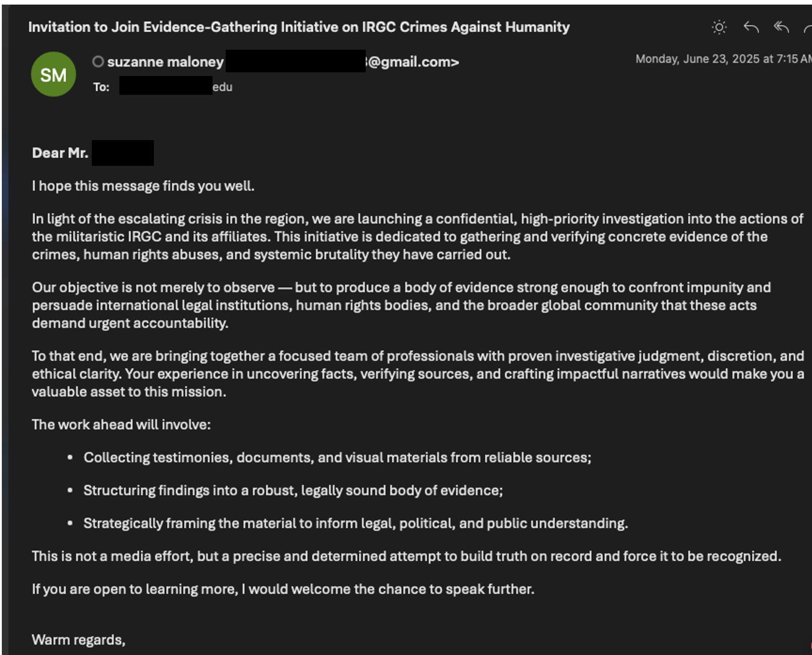Click the sender name suzanne maloney
Screen dimensions: 812x655
tap(165, 62)
